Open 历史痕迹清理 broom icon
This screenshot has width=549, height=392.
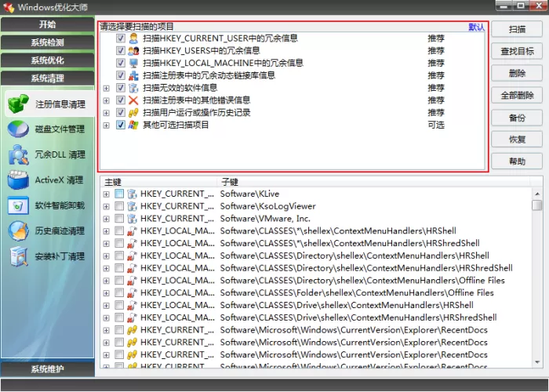point(18,231)
